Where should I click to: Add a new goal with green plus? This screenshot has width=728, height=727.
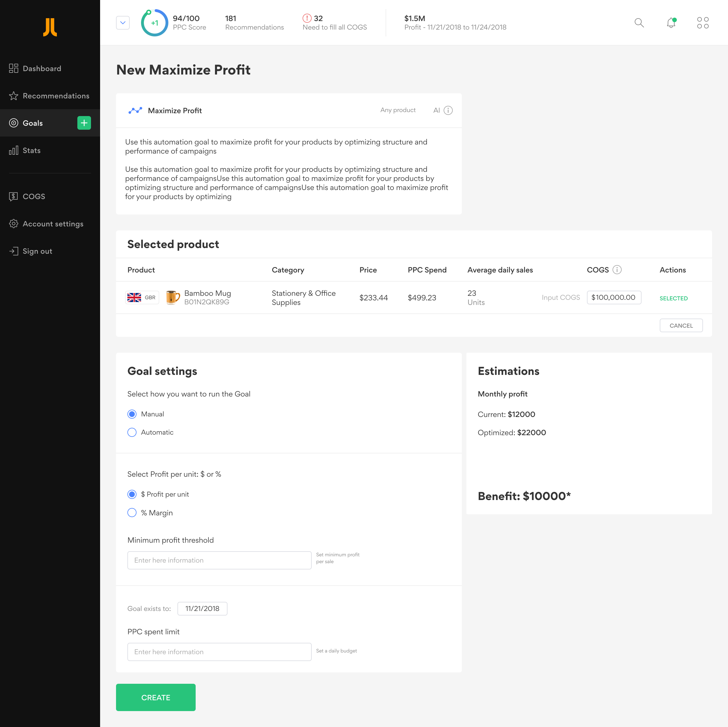click(84, 123)
